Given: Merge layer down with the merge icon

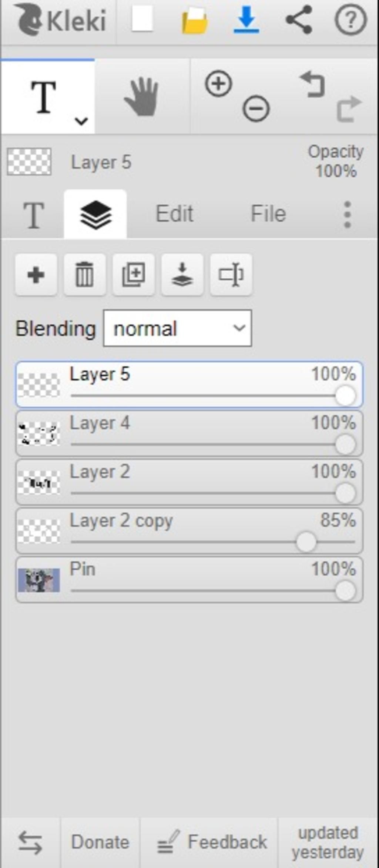Looking at the screenshot, I should pos(182,275).
